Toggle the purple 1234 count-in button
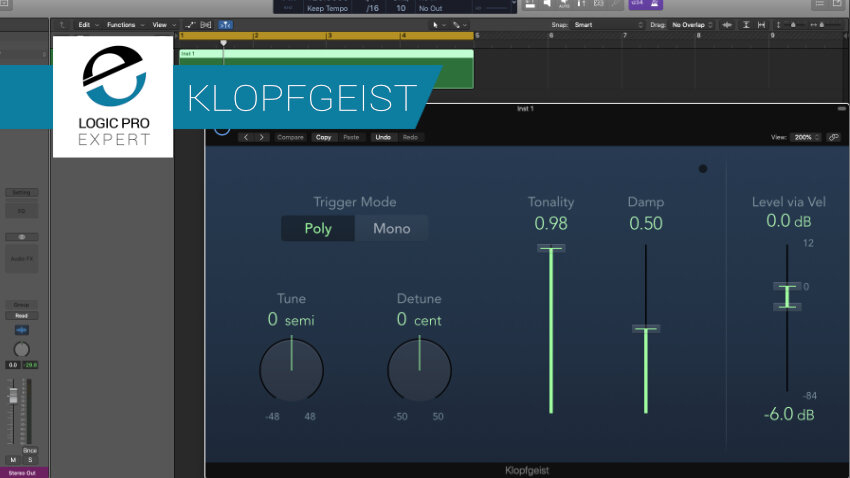The image size is (850, 478). pyautogui.click(x=638, y=4)
